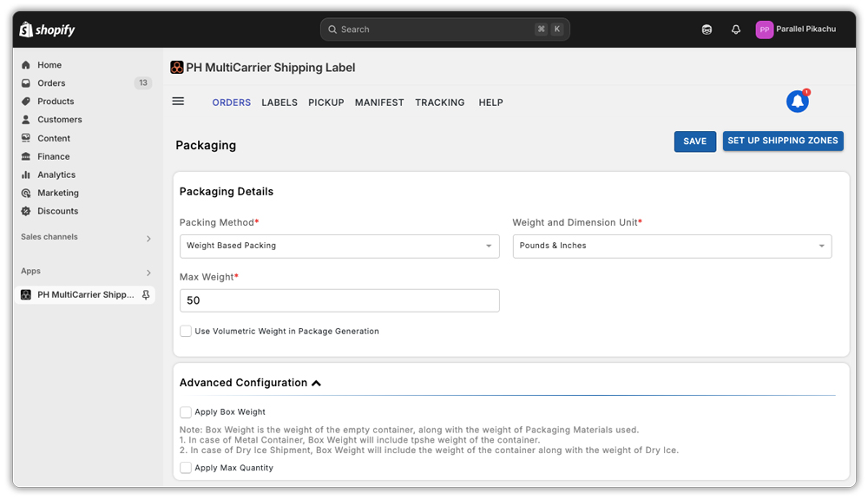Check the Apply Max Quantity checkbox
This screenshot has width=868, height=500.
tap(186, 468)
